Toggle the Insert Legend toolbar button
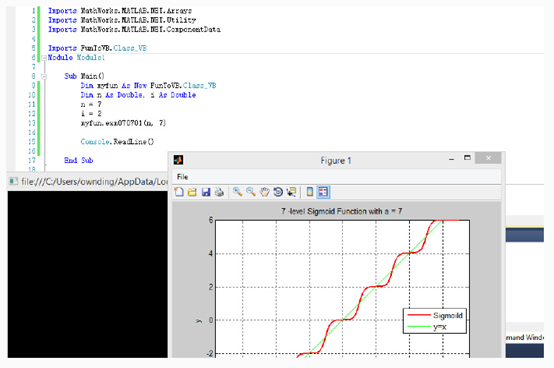The image size is (554, 368). pos(323,192)
